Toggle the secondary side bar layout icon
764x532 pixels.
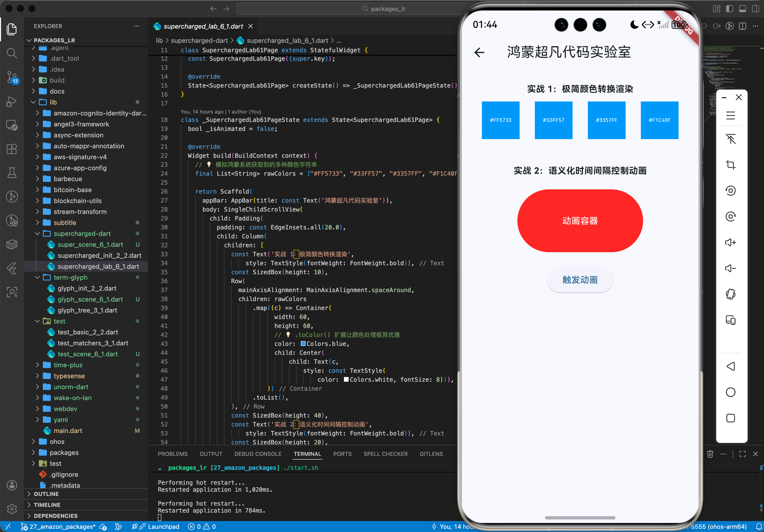click(755, 9)
